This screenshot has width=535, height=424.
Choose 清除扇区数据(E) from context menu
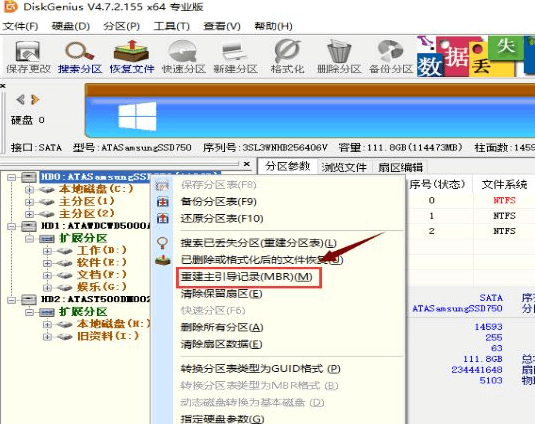tap(221, 344)
